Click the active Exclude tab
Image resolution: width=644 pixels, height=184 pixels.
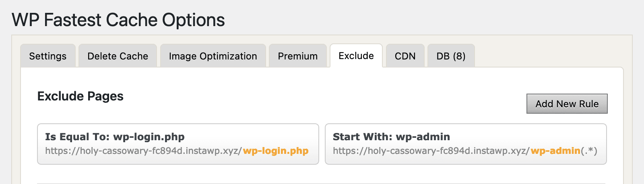tap(356, 56)
